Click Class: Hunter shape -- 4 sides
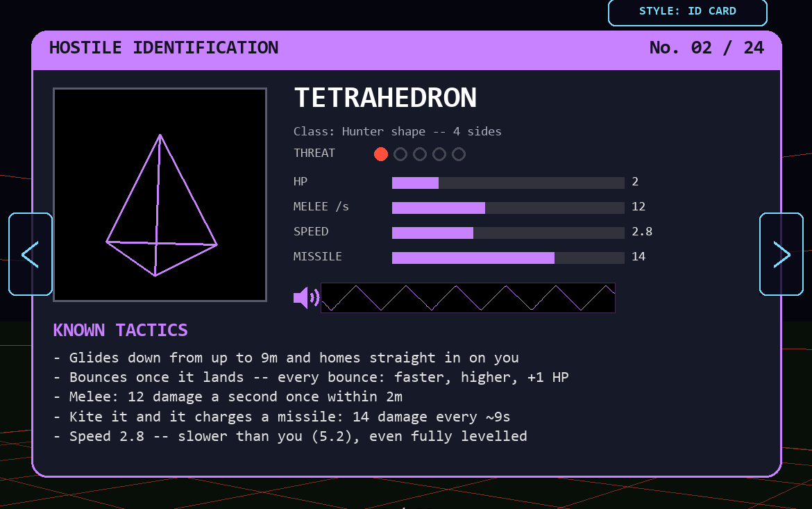 click(397, 132)
